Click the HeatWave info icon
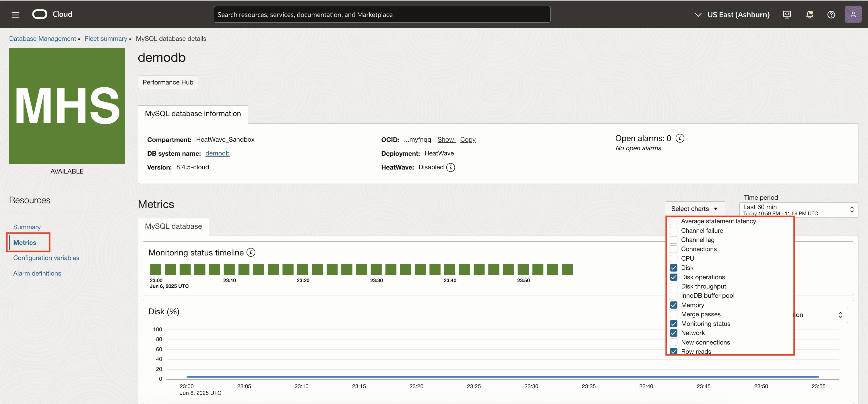868x404 pixels. [x=451, y=167]
